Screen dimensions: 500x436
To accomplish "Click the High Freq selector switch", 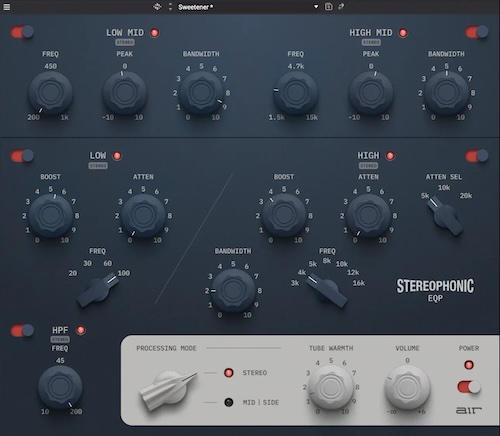I will click(327, 291).
